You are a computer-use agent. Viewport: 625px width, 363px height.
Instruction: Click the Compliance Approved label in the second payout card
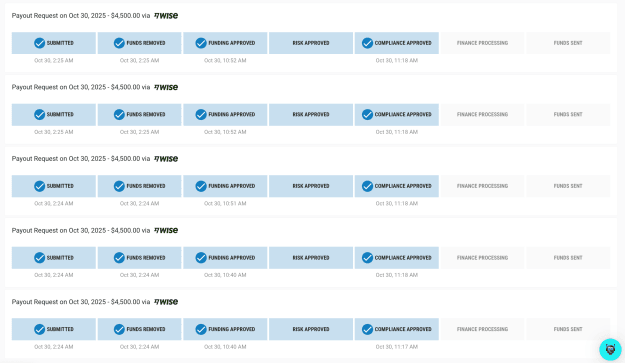403,115
